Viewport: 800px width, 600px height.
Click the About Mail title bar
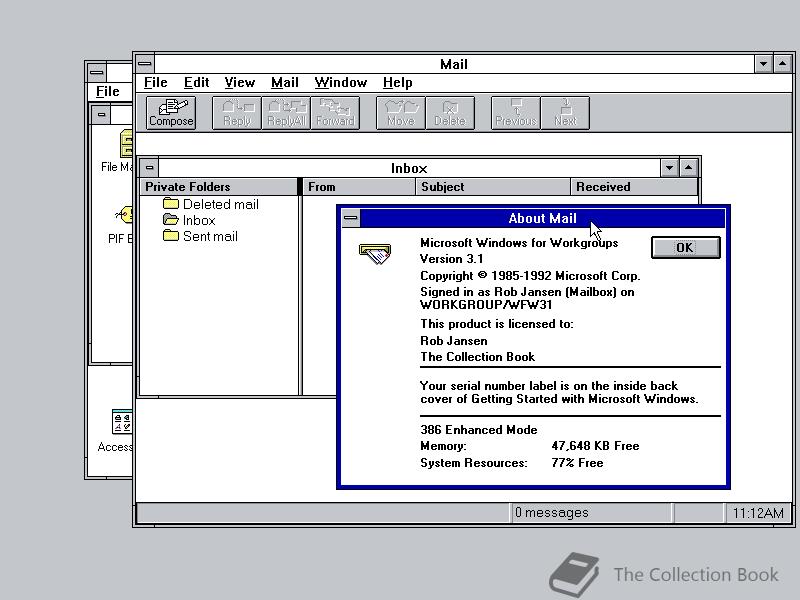(x=542, y=218)
